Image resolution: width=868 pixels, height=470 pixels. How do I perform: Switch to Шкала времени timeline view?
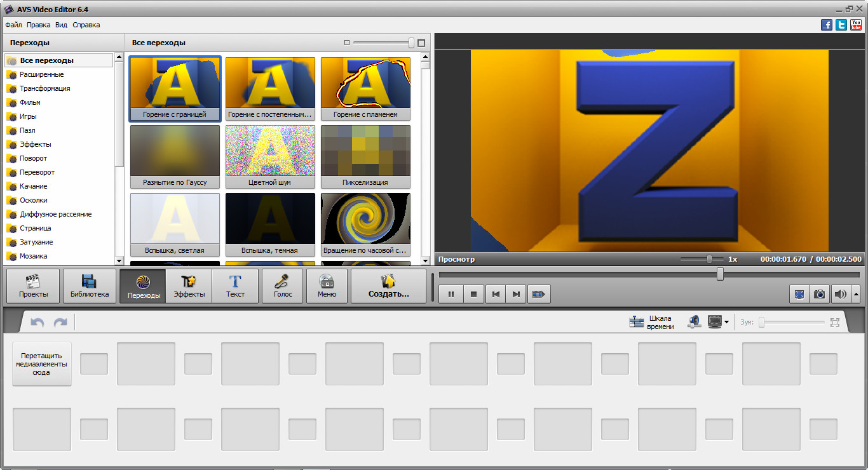click(x=651, y=322)
